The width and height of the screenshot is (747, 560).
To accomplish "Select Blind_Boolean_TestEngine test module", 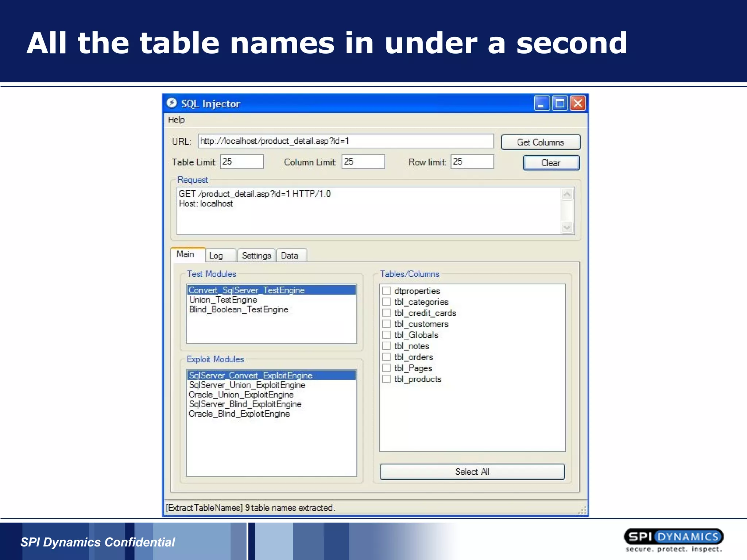I will click(271, 309).
